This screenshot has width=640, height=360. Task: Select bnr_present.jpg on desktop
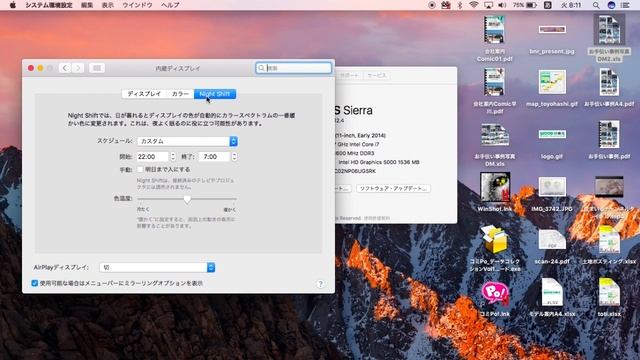click(x=552, y=39)
